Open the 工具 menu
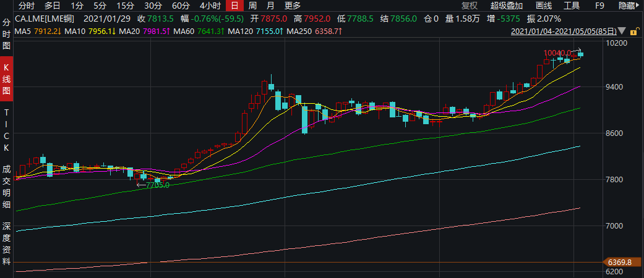 click(x=572, y=6)
